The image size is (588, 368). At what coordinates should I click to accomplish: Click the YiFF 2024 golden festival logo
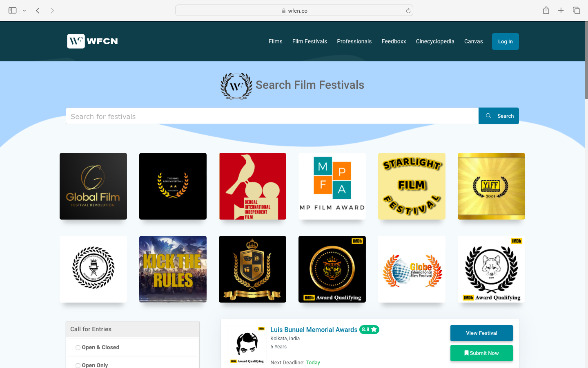point(491,186)
